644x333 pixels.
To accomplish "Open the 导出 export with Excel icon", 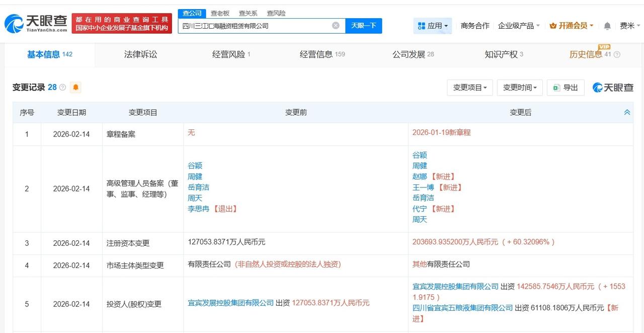I will point(566,87).
